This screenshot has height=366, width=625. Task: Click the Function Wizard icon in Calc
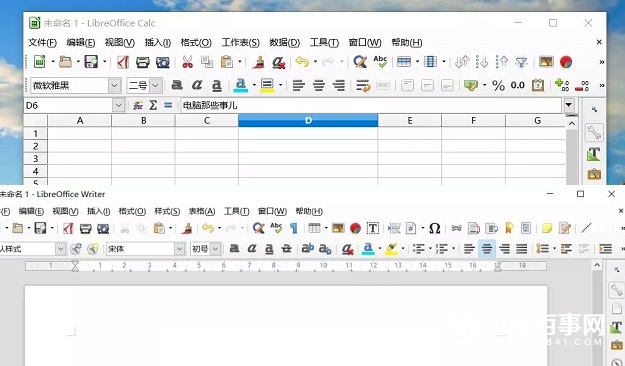point(138,105)
